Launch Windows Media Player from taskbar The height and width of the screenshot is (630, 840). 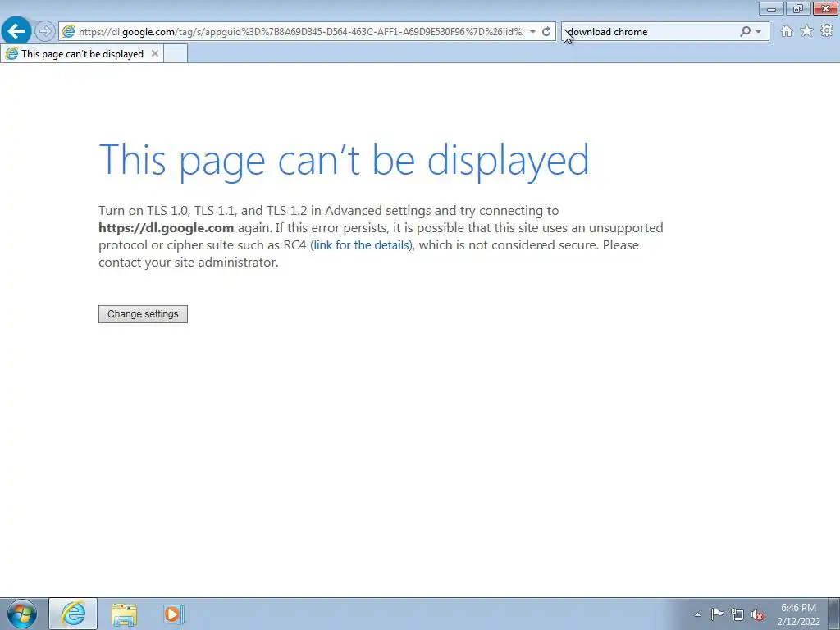(173, 614)
